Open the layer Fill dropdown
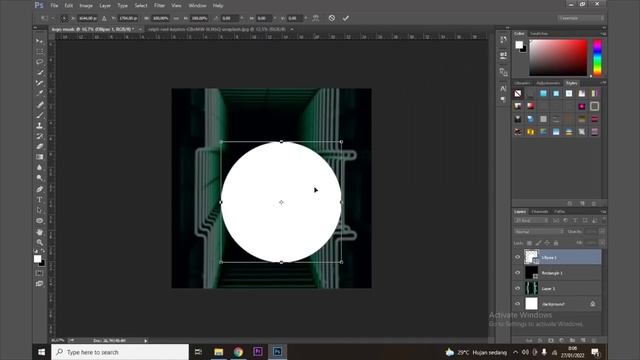Viewport: 640px width, 360px height. (602, 243)
